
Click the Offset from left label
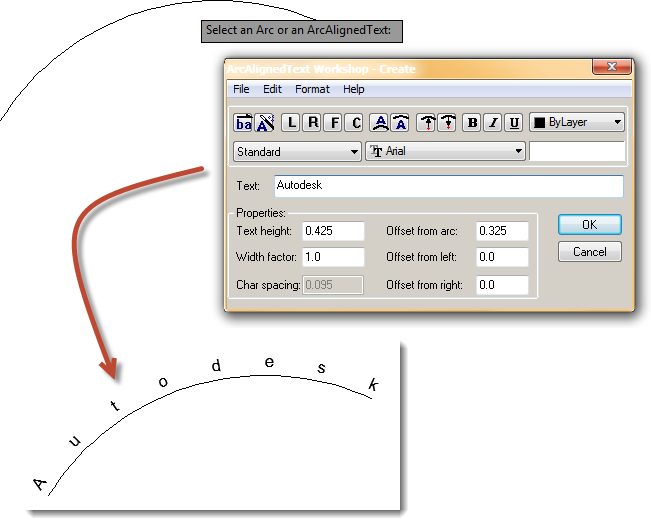point(421,257)
